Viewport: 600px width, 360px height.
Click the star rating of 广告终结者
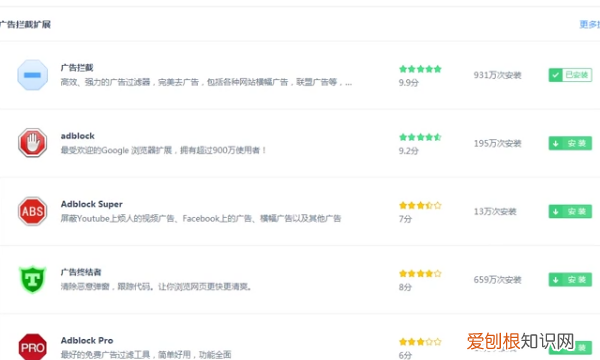pos(420,274)
